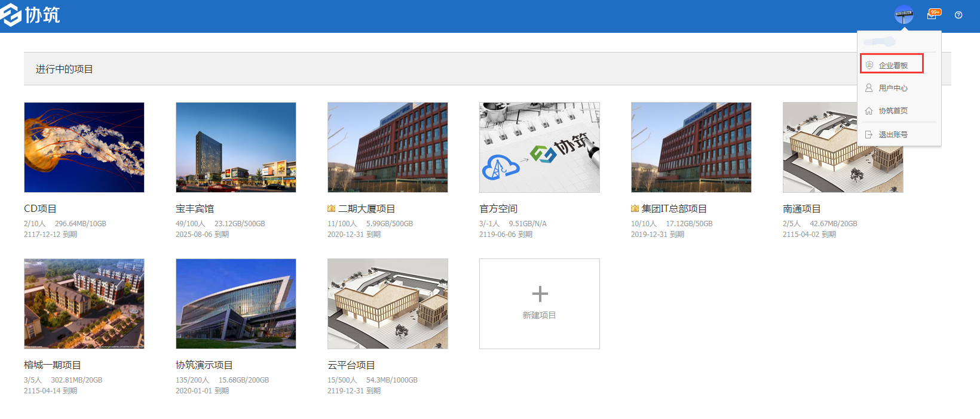Click the 二期大厦项目 project title
This screenshot has height=419, width=980.
(366, 209)
